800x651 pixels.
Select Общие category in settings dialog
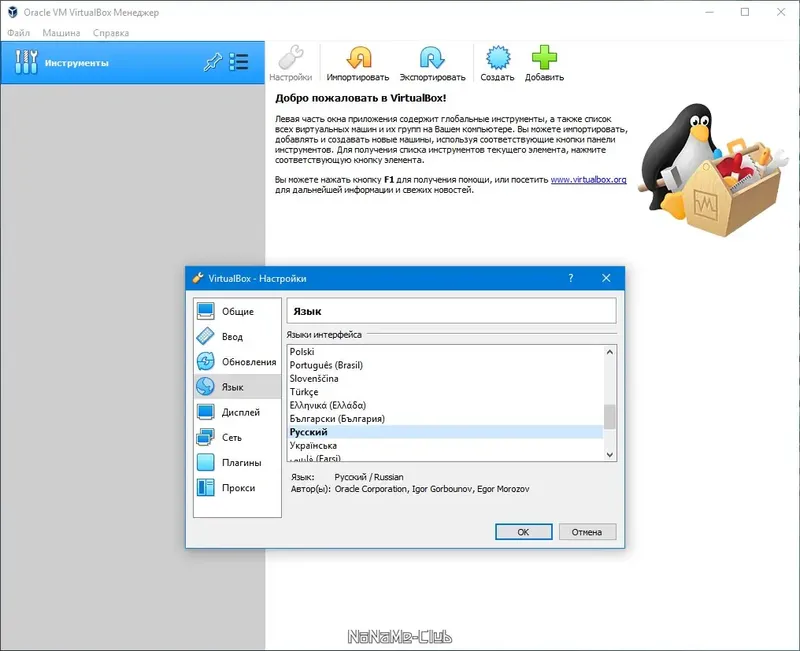click(x=237, y=311)
